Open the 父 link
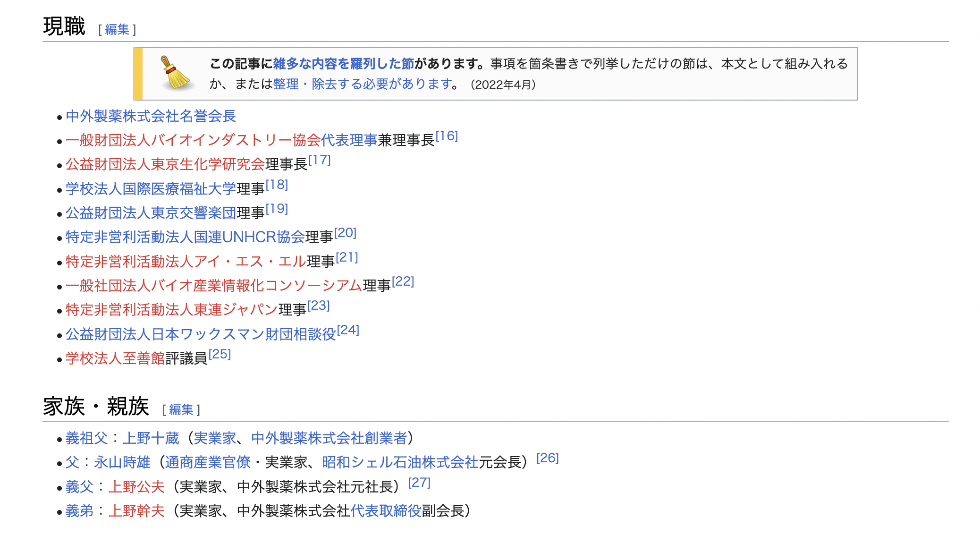The image size is (980, 544). click(73, 462)
